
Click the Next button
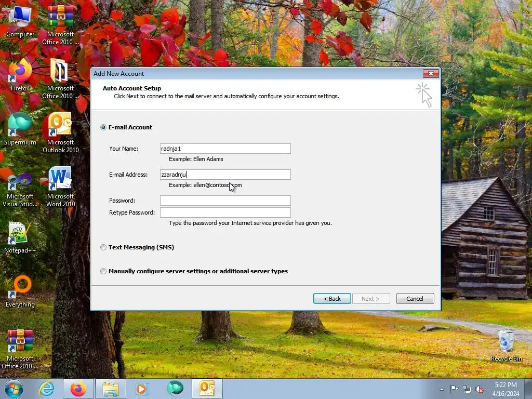tap(371, 299)
